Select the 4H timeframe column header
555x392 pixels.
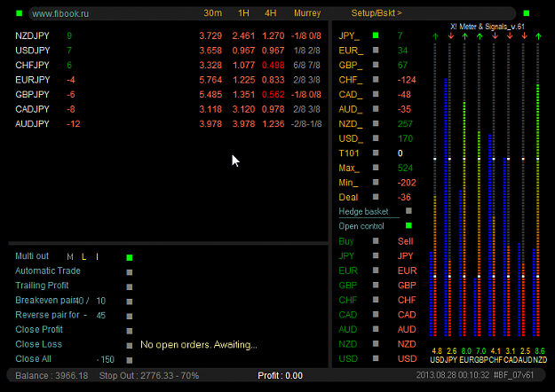coord(271,13)
